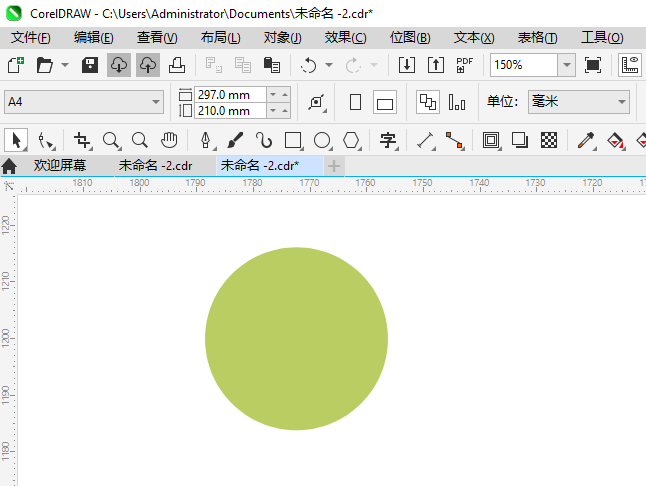
Task: Apply page size to current page icon
Action: [457, 102]
